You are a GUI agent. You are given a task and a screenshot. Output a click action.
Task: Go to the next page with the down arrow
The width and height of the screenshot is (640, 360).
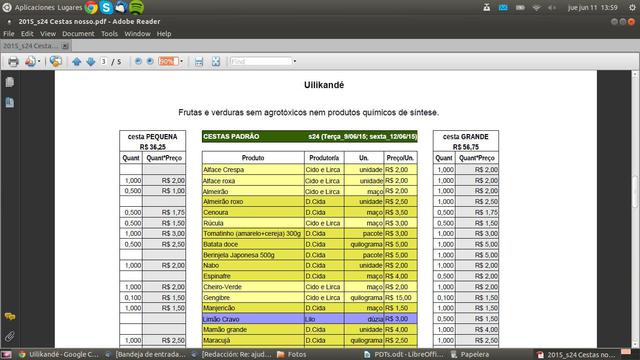click(91, 62)
